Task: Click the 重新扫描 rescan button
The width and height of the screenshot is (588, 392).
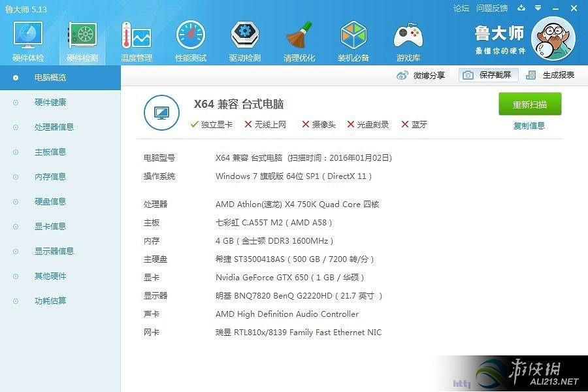Action: [530, 104]
